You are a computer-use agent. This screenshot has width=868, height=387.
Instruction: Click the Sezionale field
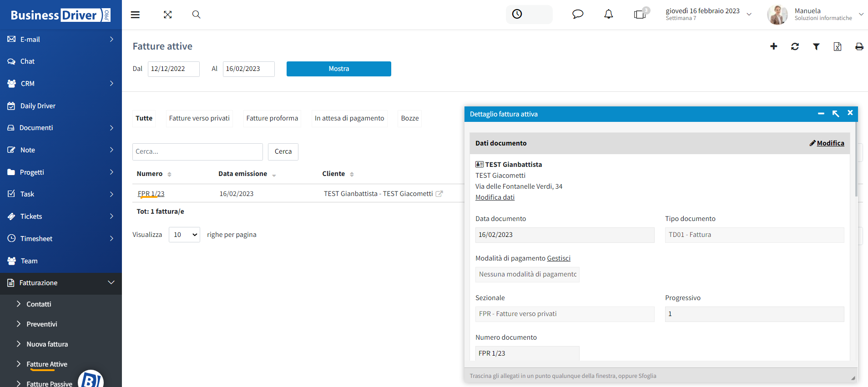click(565, 314)
